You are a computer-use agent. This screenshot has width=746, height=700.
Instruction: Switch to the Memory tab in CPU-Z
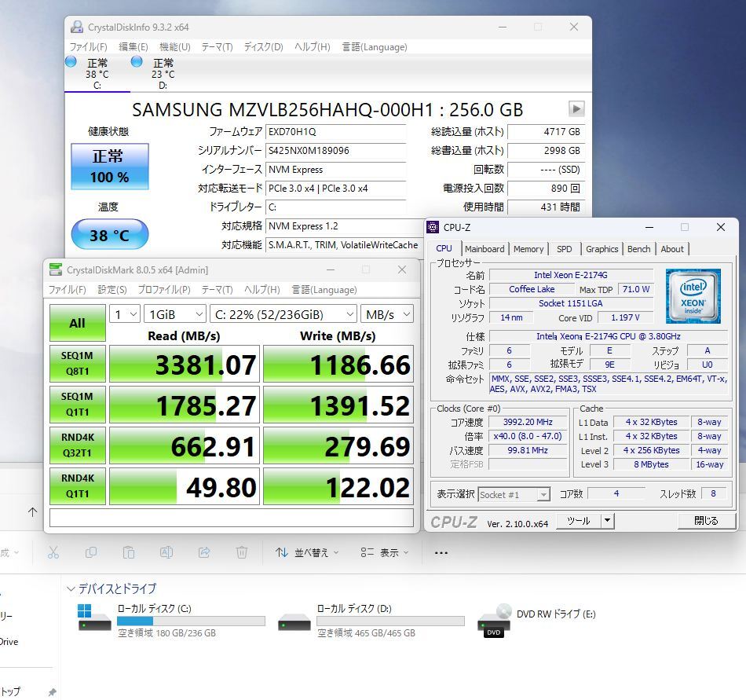[528, 249]
